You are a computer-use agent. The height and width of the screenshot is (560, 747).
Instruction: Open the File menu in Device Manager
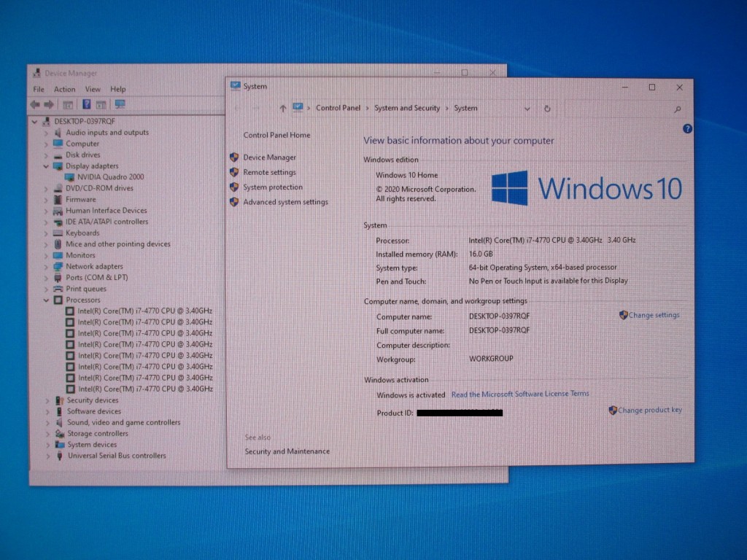coord(39,89)
